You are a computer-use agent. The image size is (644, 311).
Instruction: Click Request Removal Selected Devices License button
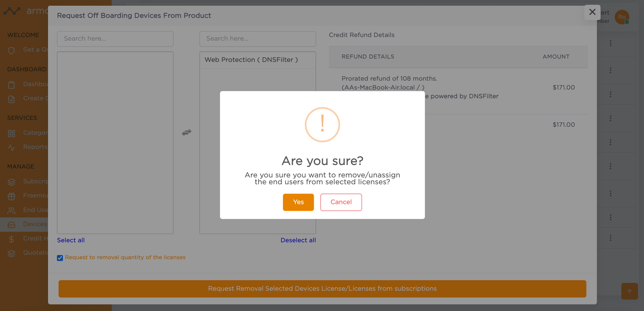(322, 289)
